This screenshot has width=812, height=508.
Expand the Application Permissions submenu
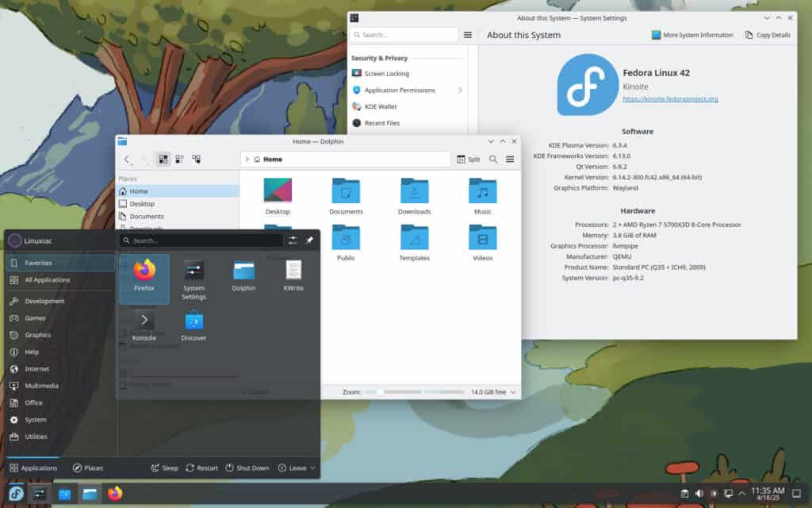(460, 90)
